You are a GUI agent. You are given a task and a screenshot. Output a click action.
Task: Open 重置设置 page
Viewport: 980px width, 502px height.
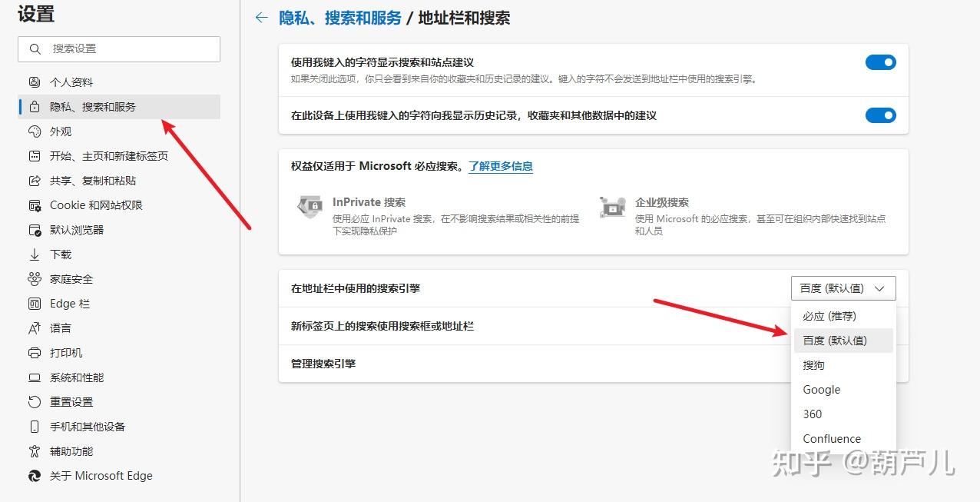[119, 402]
